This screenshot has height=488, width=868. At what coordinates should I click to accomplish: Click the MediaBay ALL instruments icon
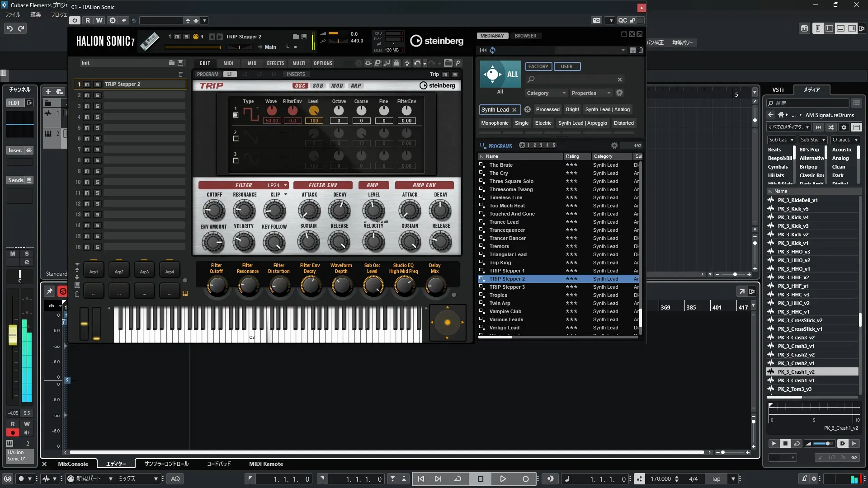(x=500, y=75)
